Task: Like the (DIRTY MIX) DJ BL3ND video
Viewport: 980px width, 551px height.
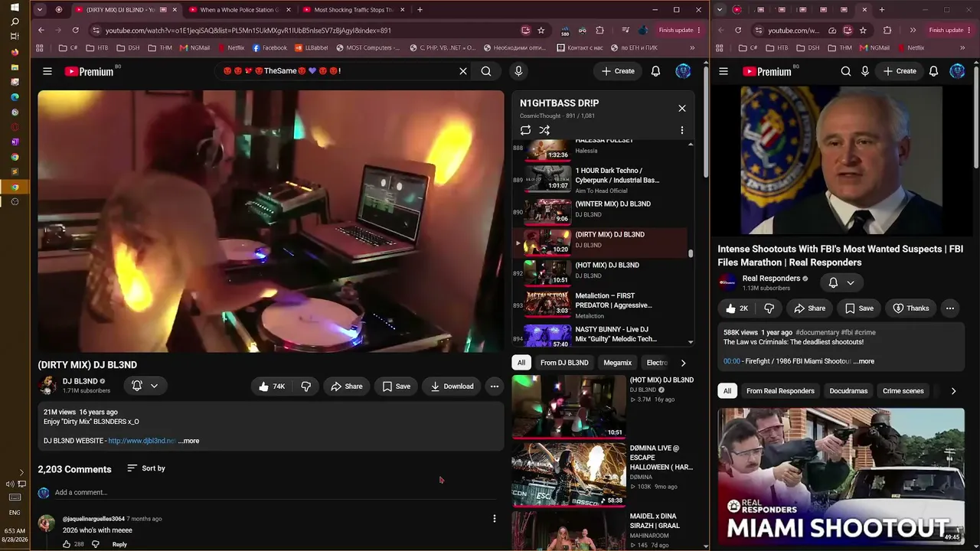Action: [x=271, y=386]
